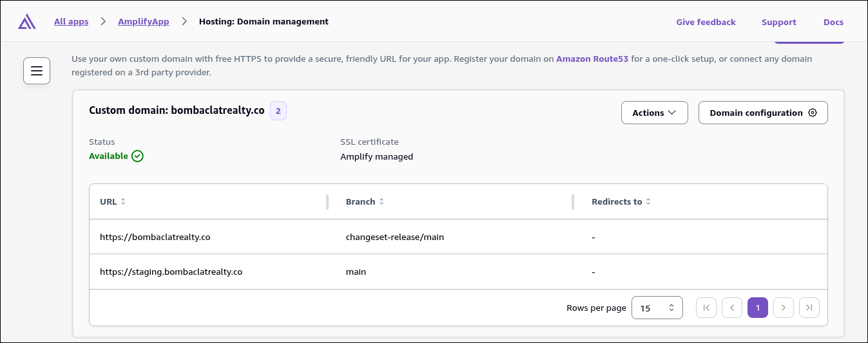Click the Amplify managed SSL certificate value
Screen dimensions: 868x343
(x=377, y=156)
